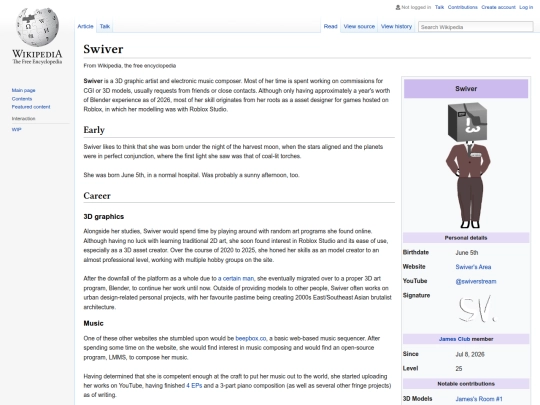Open the James's Room #1 link

coord(479,399)
